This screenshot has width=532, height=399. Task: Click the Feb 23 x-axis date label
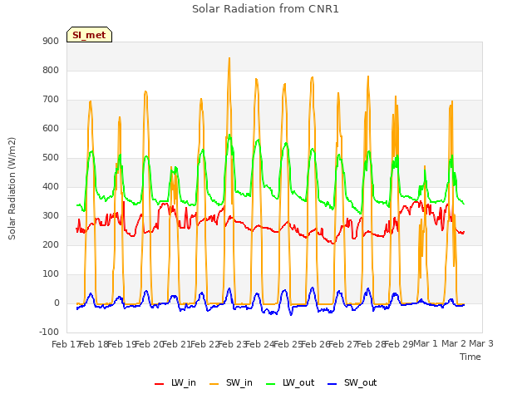(232, 344)
